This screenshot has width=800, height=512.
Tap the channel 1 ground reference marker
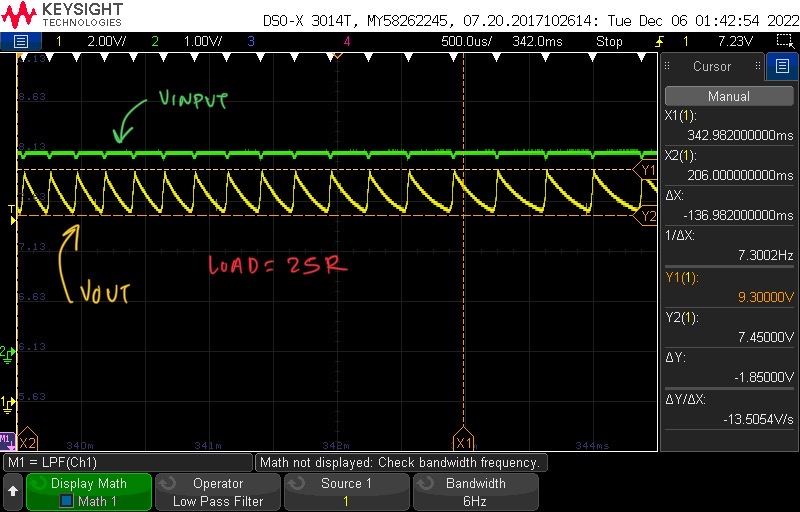pos(7,404)
